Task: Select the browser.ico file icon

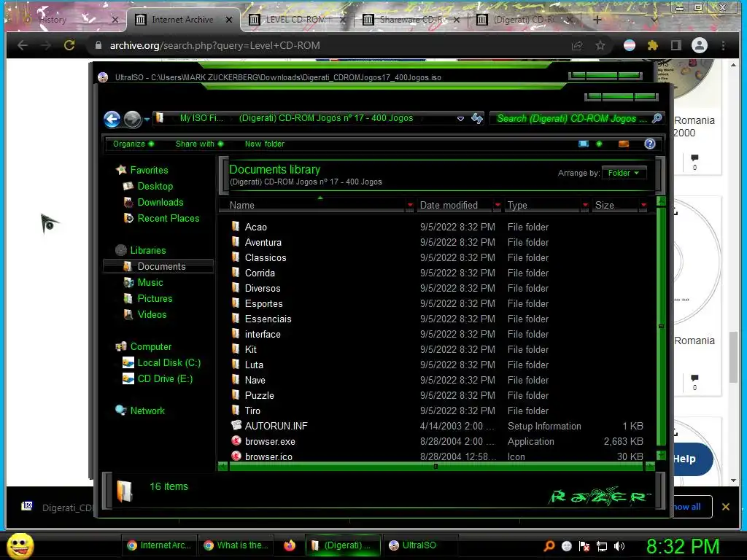Action: tap(236, 456)
